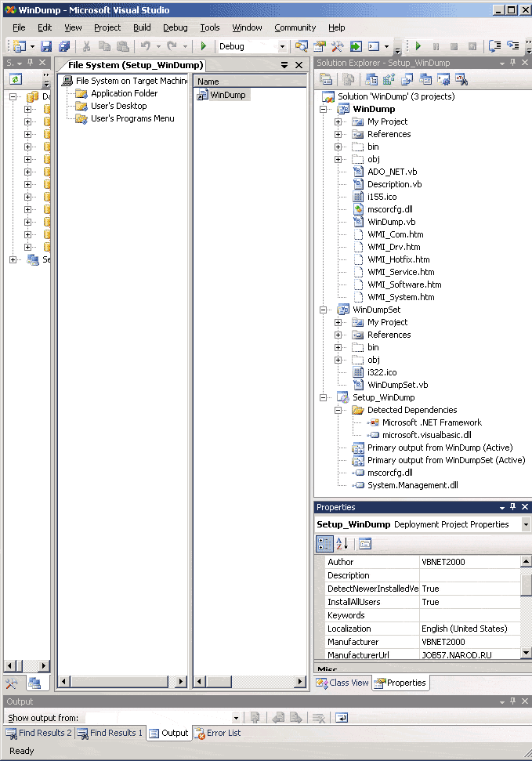The height and width of the screenshot is (761, 532).
Task: Switch to the Class View tab
Action: pyautogui.click(x=342, y=683)
